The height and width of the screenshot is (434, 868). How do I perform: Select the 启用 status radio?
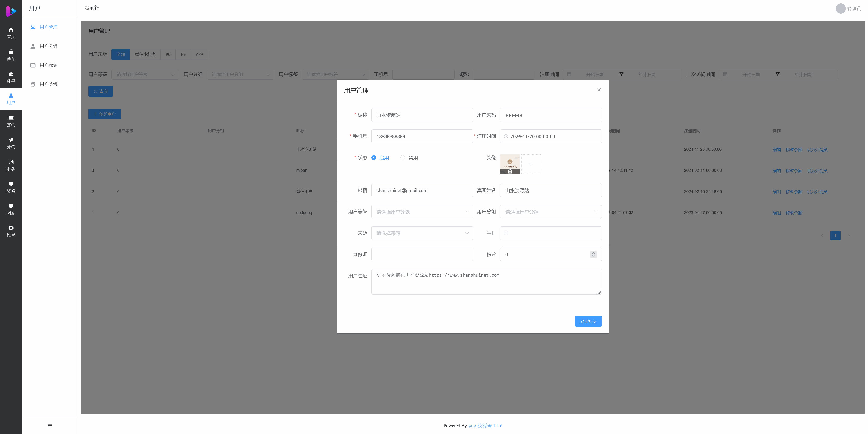coord(374,158)
